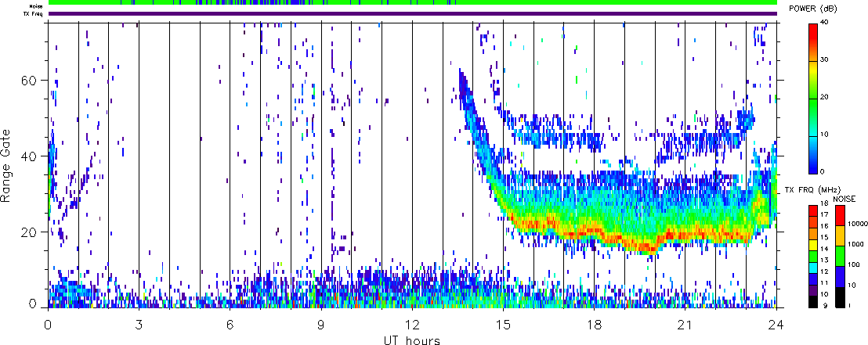Screen dimensions: 868x345
Task: Select the 20 tick on the POWER colorbar
Action: click(826, 97)
